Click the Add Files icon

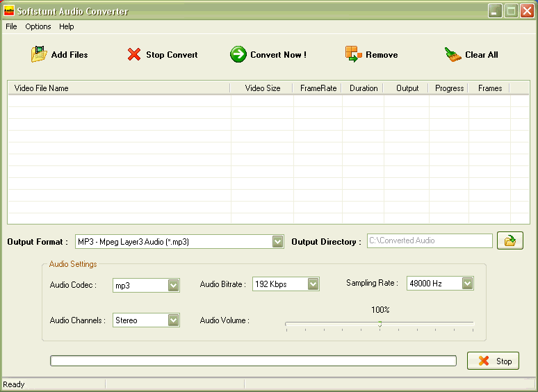38,54
